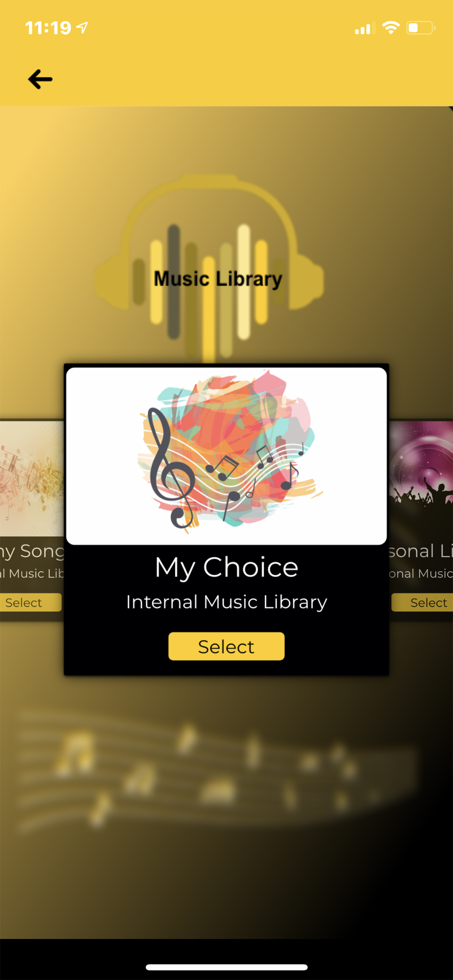The height and width of the screenshot is (980, 453).
Task: Tap the Internal Music Library subtitle
Action: pos(226,602)
